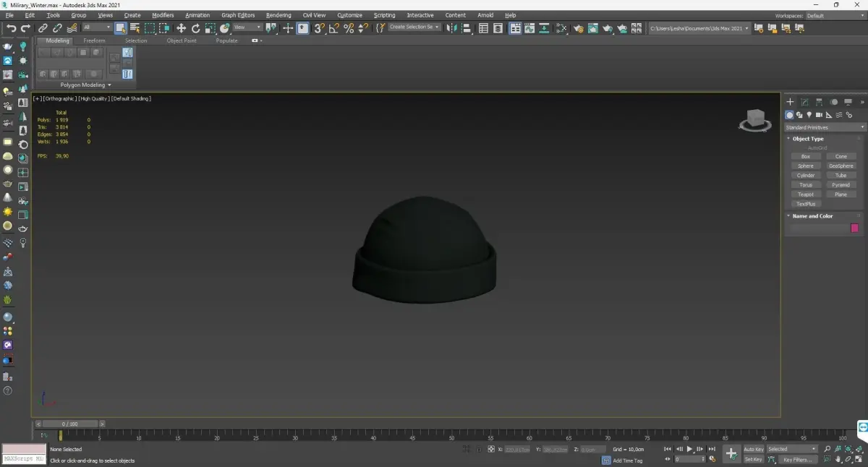Activate the Select and Move tool
Screen dimensions: 868x467
[x=181, y=28]
